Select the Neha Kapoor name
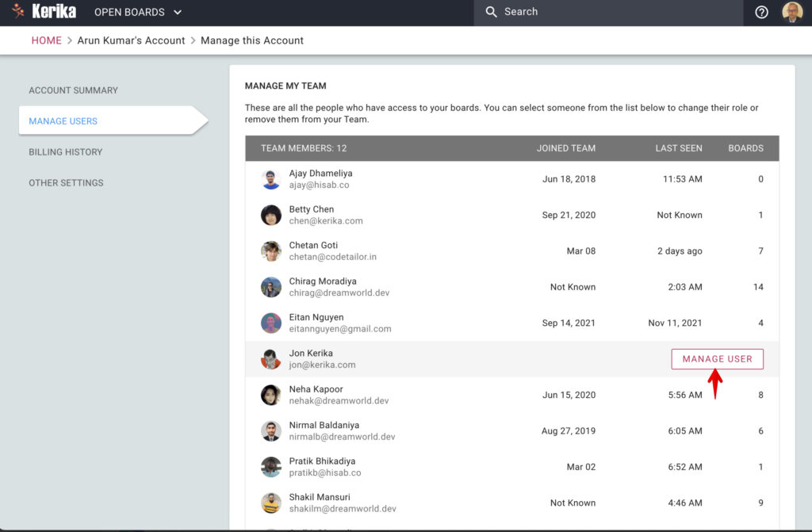The width and height of the screenshot is (812, 532). 316,389
